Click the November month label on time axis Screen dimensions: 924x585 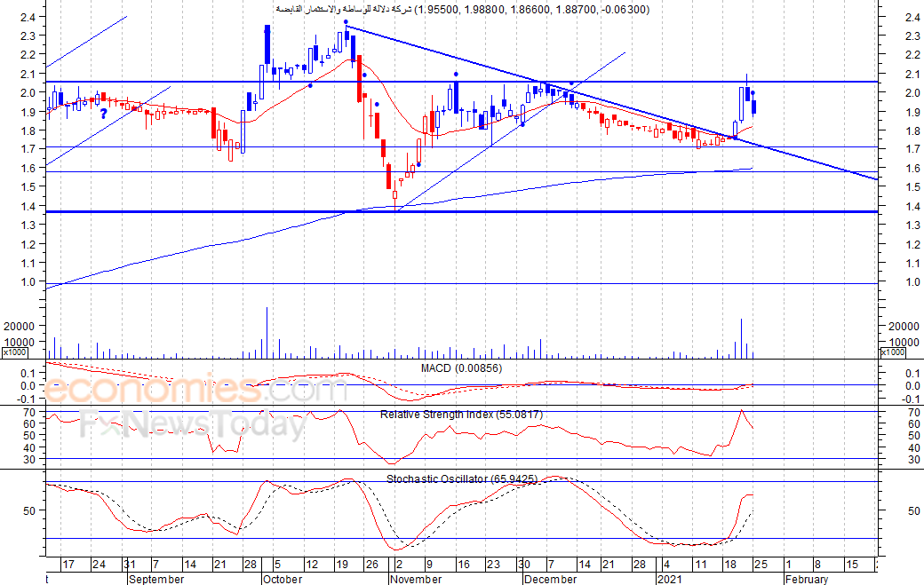coord(416,579)
